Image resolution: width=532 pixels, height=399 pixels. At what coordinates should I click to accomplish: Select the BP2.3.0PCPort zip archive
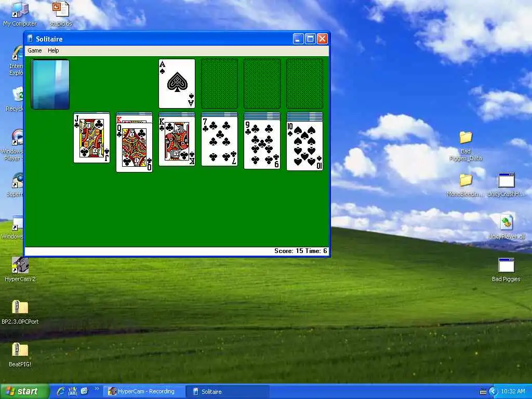coord(20,312)
